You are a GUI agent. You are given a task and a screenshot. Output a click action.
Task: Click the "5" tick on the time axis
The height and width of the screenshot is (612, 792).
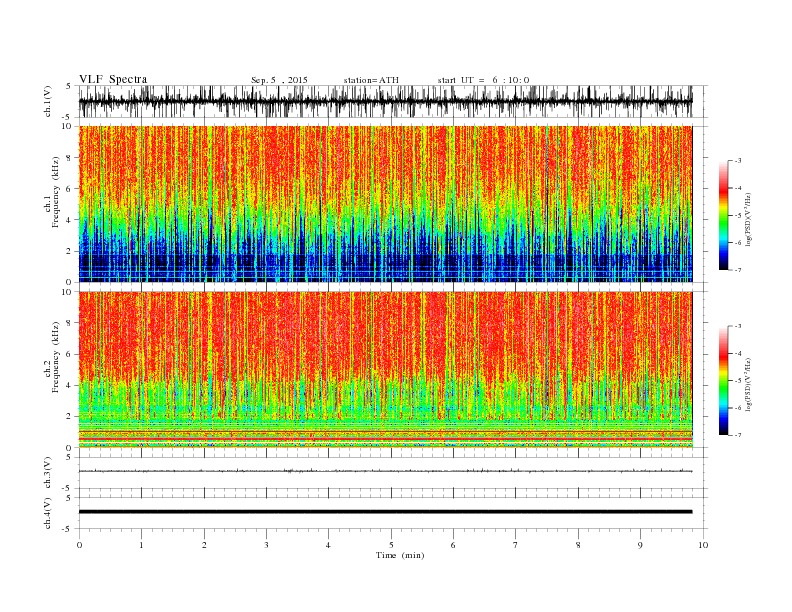pos(391,545)
